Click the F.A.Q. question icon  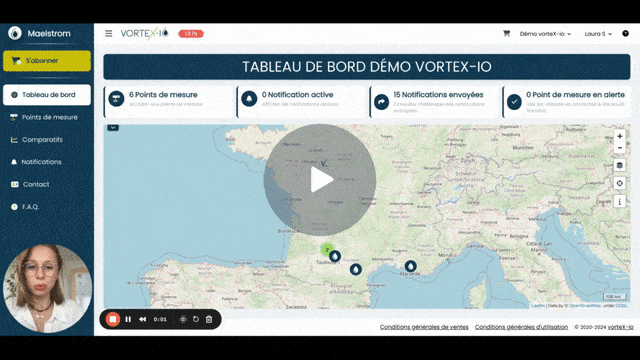click(14, 207)
